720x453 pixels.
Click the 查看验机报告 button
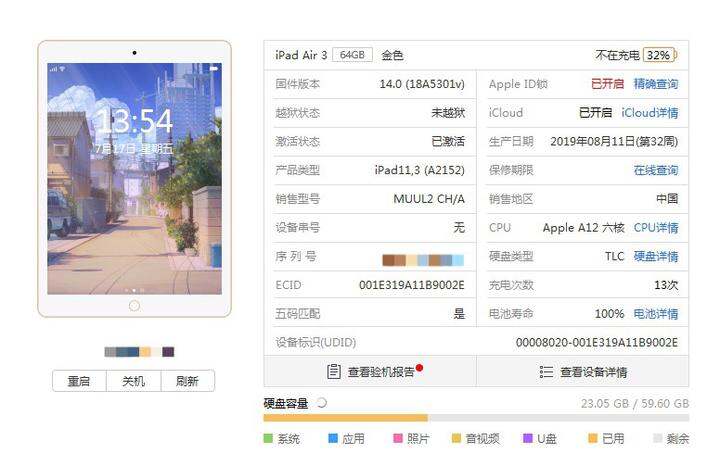370,371
